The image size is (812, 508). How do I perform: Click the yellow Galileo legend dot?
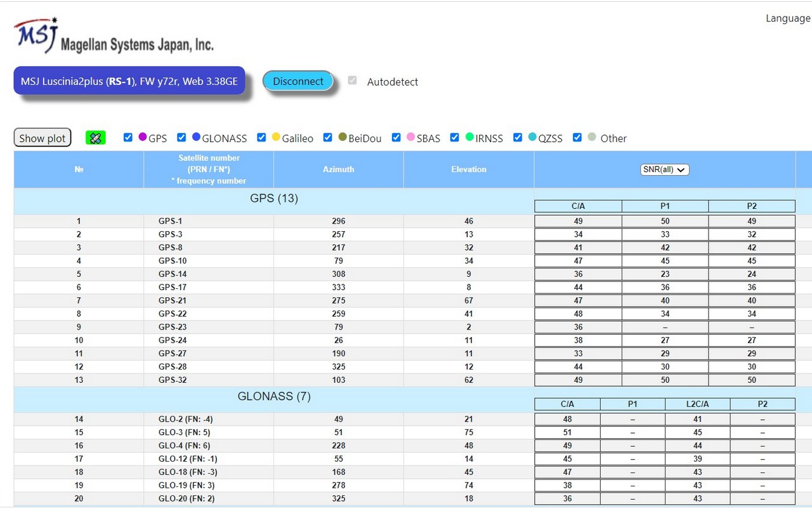click(276, 137)
